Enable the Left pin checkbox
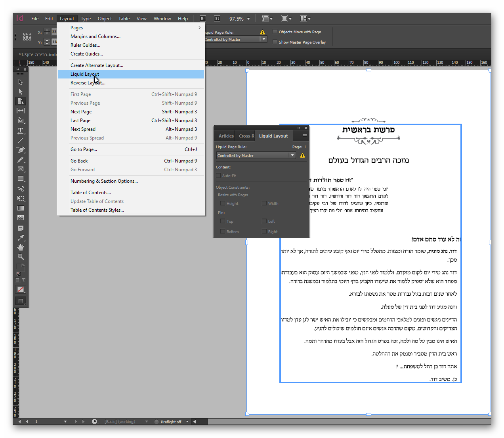Image resolution: width=504 pixels, height=438 pixels. pos(264,221)
